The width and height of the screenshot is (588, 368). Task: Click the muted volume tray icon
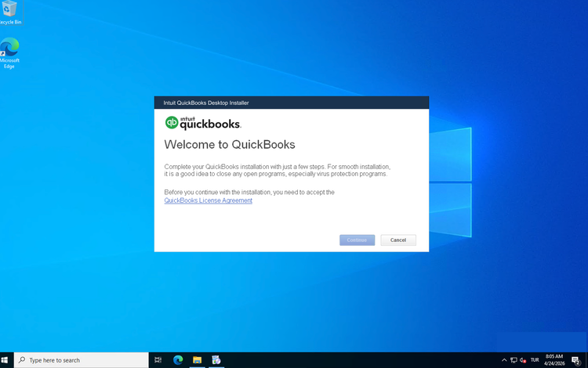523,360
